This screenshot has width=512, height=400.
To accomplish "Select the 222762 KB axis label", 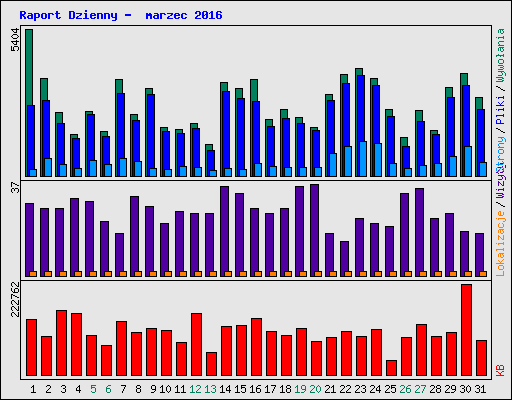I will [x=15, y=299].
